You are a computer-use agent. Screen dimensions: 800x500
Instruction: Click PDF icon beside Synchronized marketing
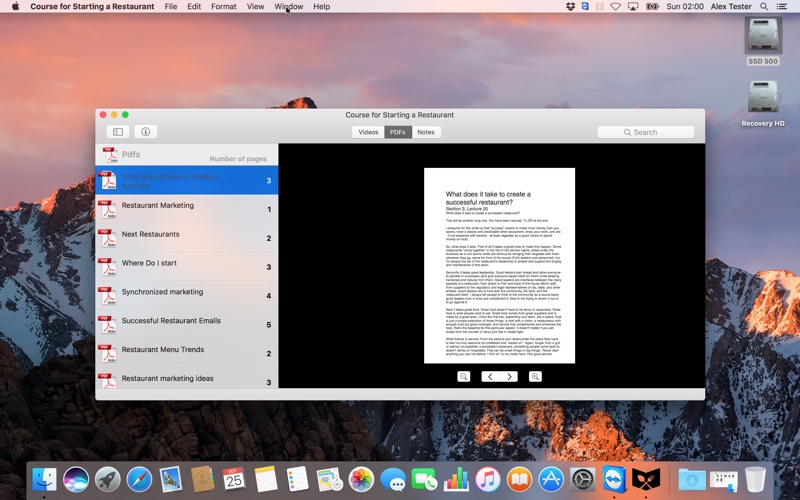click(107, 296)
